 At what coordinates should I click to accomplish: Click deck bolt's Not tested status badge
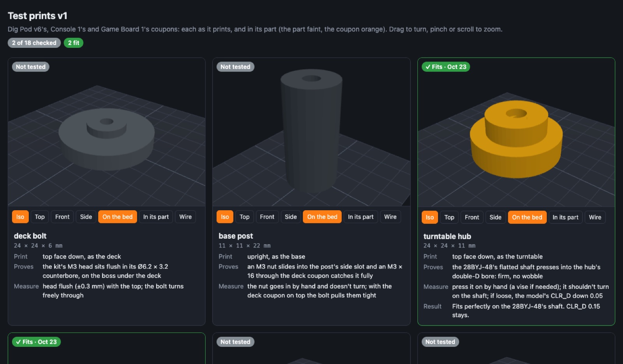click(31, 67)
